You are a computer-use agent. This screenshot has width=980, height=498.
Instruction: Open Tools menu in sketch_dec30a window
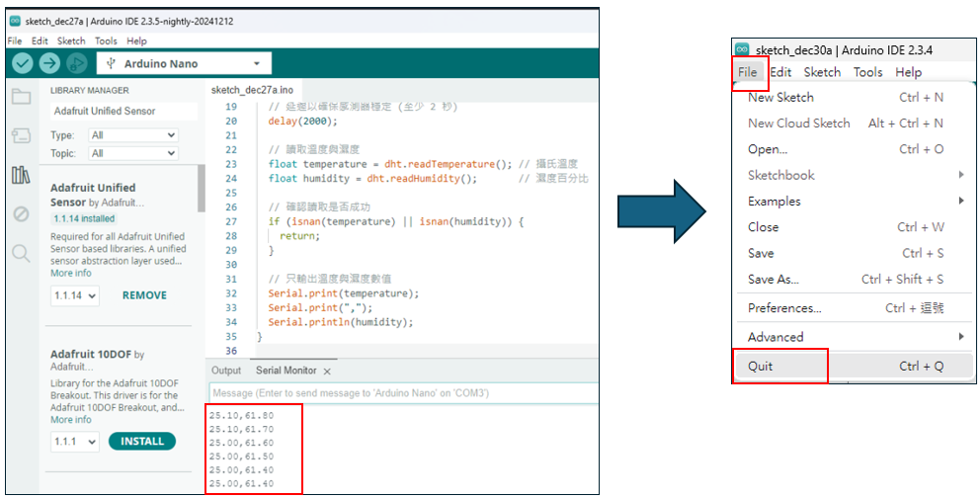tap(868, 72)
